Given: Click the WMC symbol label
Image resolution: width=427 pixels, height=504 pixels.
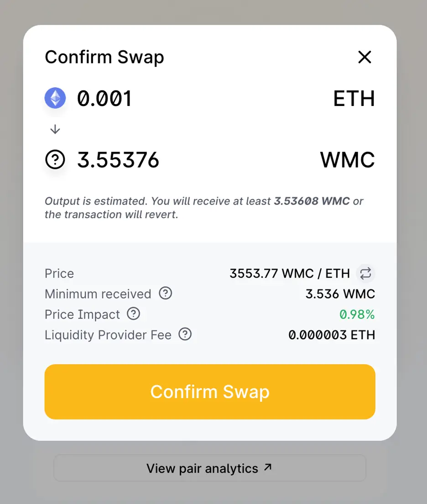Looking at the screenshot, I should [348, 160].
